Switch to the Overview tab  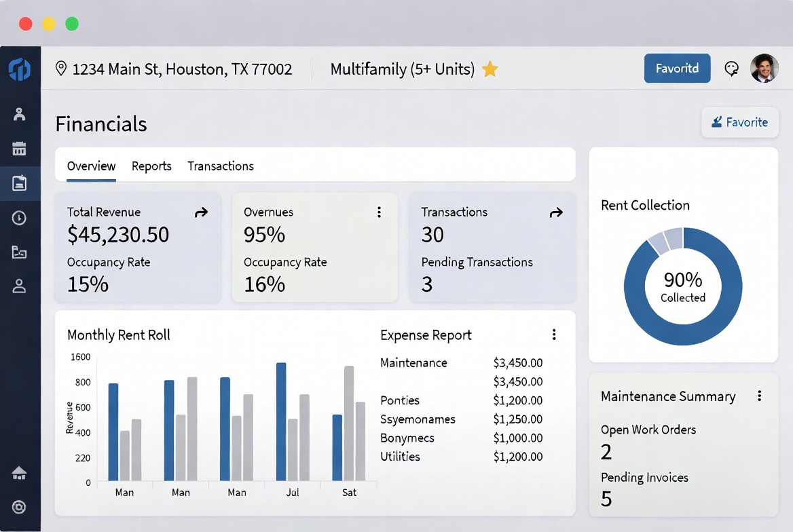point(92,166)
